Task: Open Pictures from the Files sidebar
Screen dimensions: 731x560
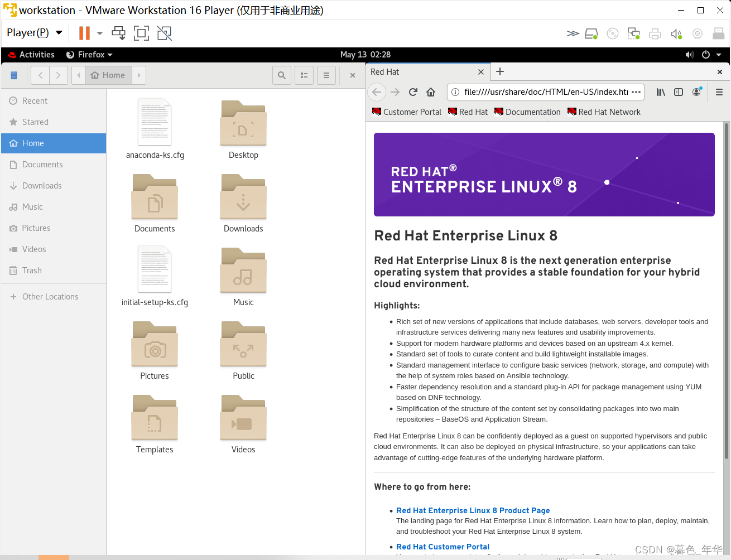Action: tap(54, 228)
